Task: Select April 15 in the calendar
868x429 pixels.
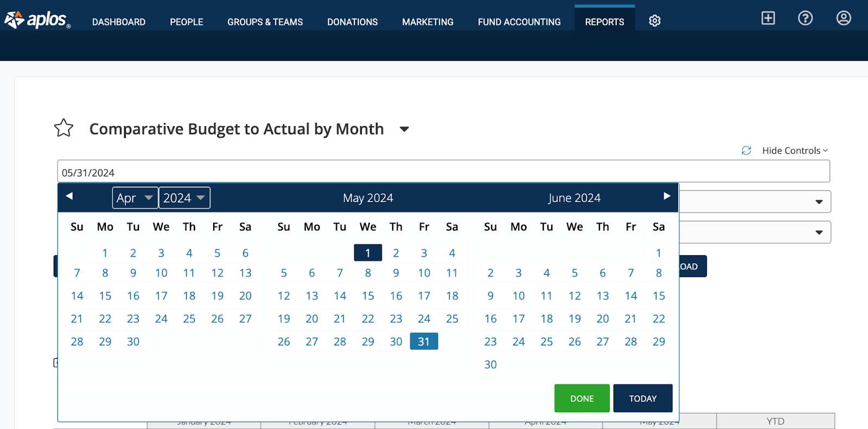Action: (105, 296)
